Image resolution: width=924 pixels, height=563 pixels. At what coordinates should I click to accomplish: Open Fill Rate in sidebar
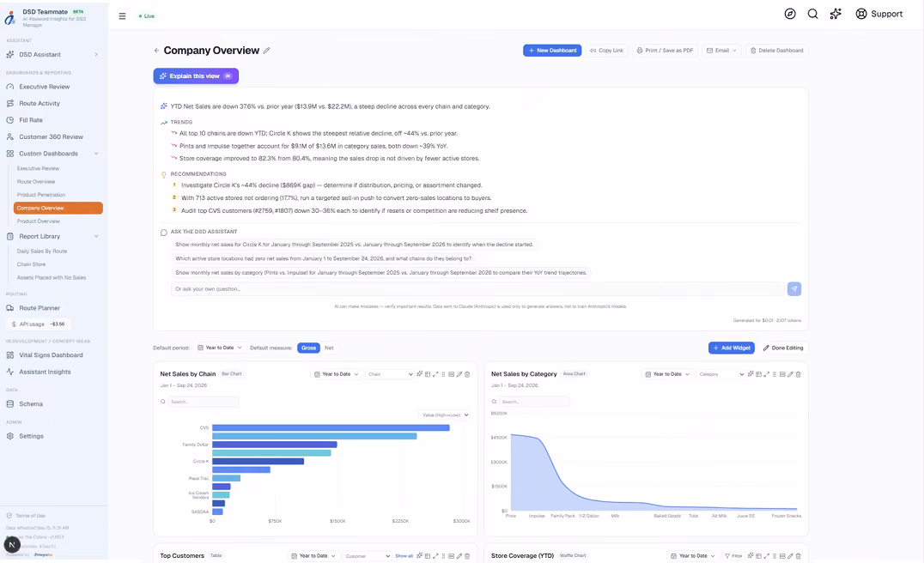pyautogui.click(x=31, y=120)
